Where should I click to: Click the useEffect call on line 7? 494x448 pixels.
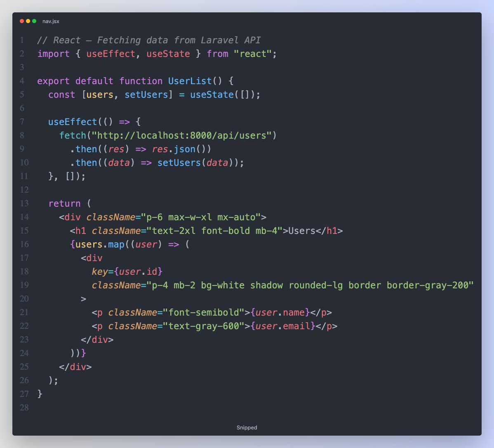pos(72,122)
